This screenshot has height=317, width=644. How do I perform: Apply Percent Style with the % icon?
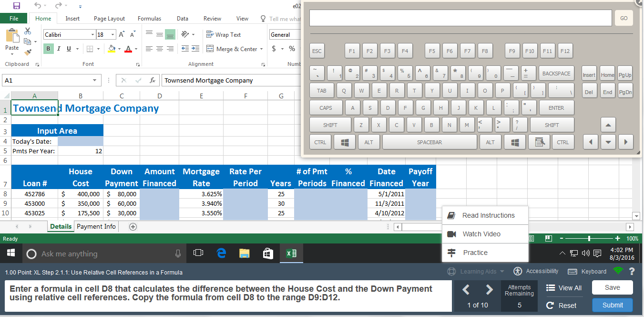click(292, 49)
